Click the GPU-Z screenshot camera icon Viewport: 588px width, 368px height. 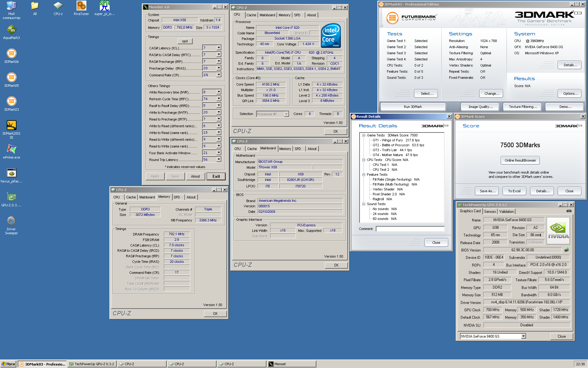569,211
